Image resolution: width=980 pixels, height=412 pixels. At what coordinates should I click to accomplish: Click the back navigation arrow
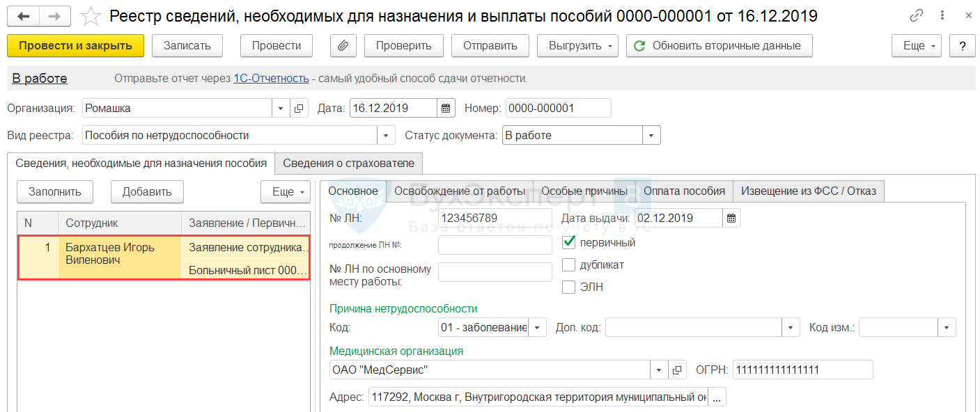tap(23, 16)
